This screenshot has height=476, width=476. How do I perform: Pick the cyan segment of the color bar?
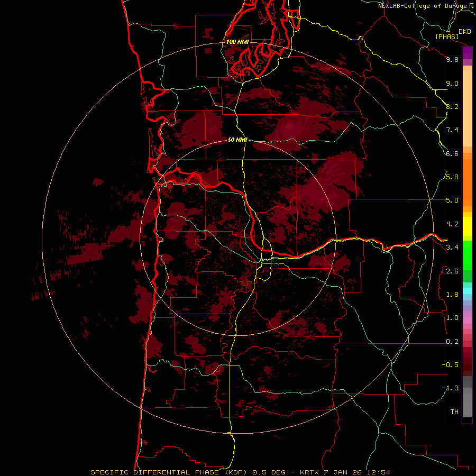pyautogui.click(x=467, y=291)
